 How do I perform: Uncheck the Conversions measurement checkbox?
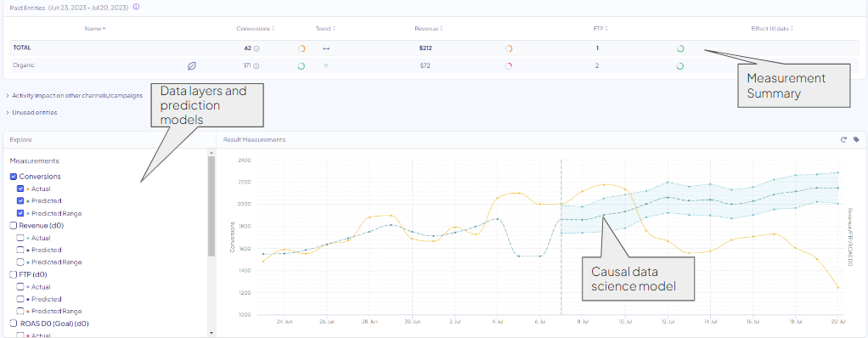[14, 177]
